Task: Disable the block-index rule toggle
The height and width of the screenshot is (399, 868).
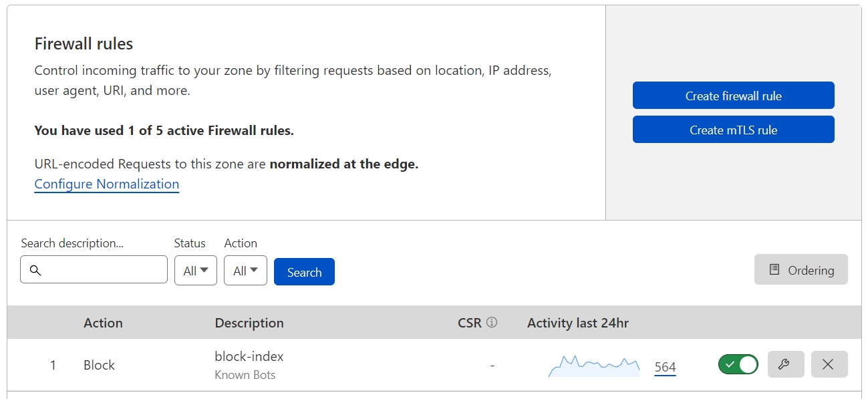Action: point(738,364)
